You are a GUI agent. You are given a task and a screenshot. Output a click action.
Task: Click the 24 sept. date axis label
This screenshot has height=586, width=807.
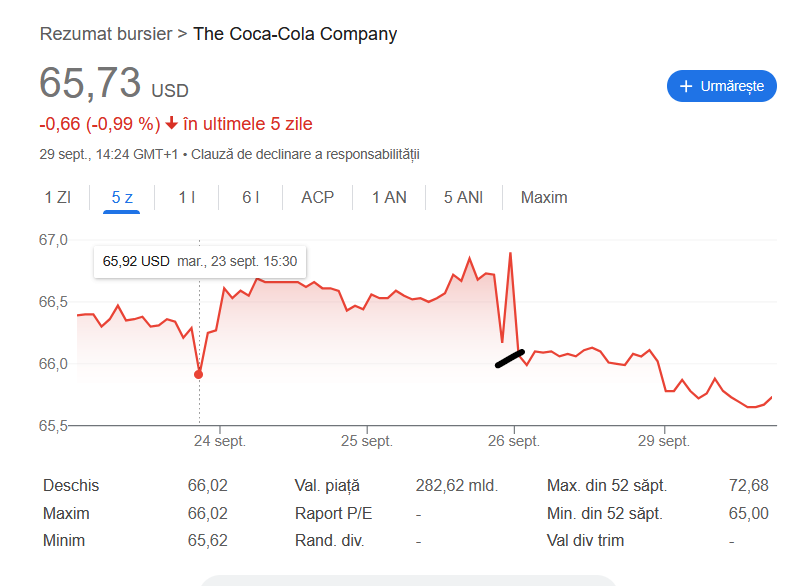pos(219,440)
